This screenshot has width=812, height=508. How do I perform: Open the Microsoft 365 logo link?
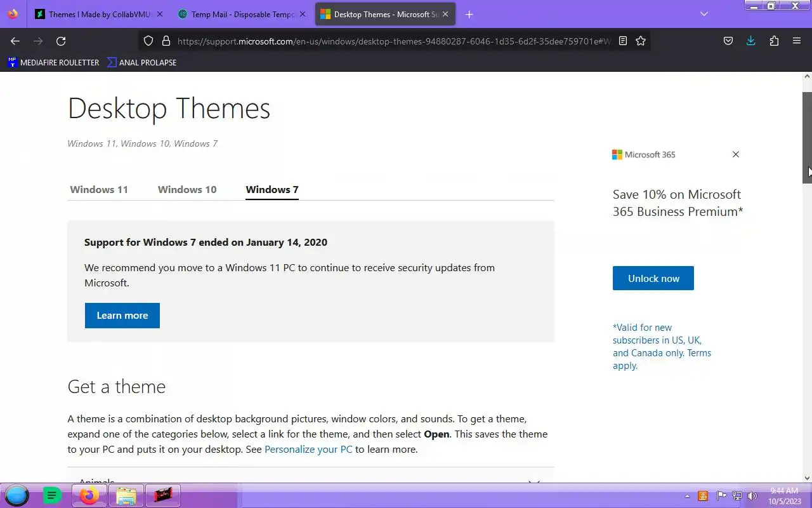point(644,154)
